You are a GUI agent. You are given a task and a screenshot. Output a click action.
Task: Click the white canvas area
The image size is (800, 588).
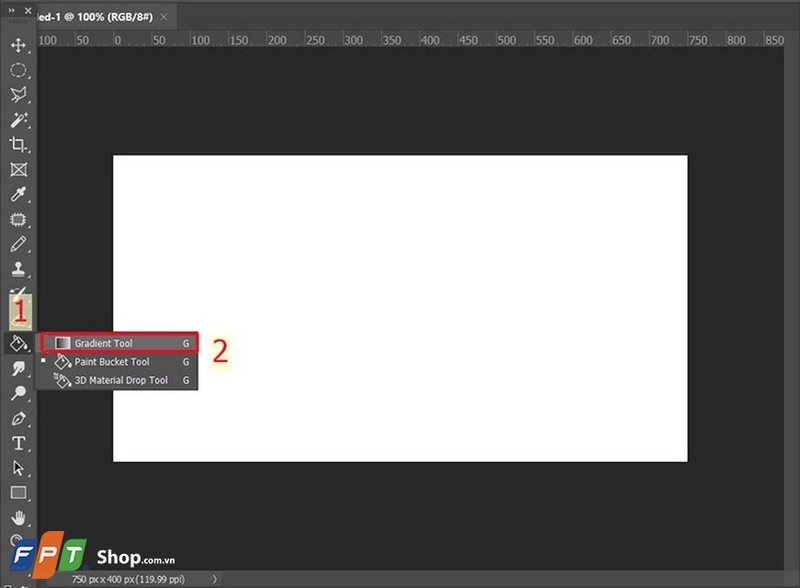pyautogui.click(x=400, y=308)
